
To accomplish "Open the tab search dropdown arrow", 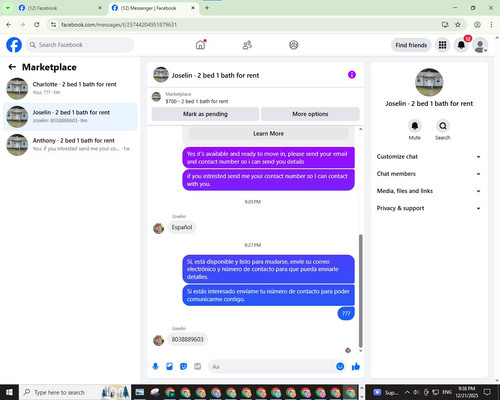I will (x=8, y=8).
